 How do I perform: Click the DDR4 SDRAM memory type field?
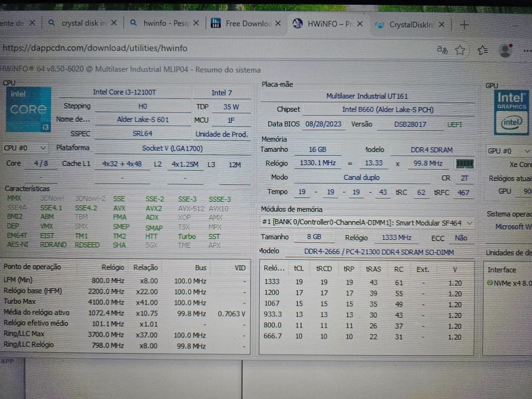pyautogui.click(x=432, y=150)
